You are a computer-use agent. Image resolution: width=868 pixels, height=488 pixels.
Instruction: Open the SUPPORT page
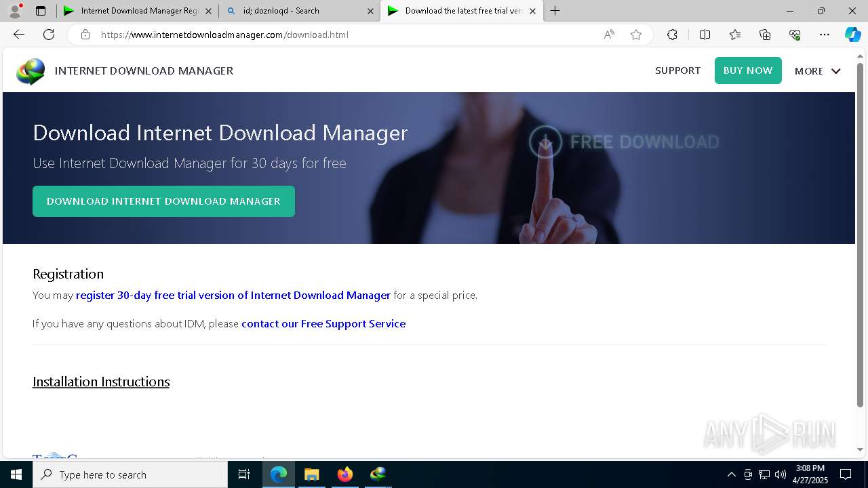pyautogui.click(x=677, y=70)
